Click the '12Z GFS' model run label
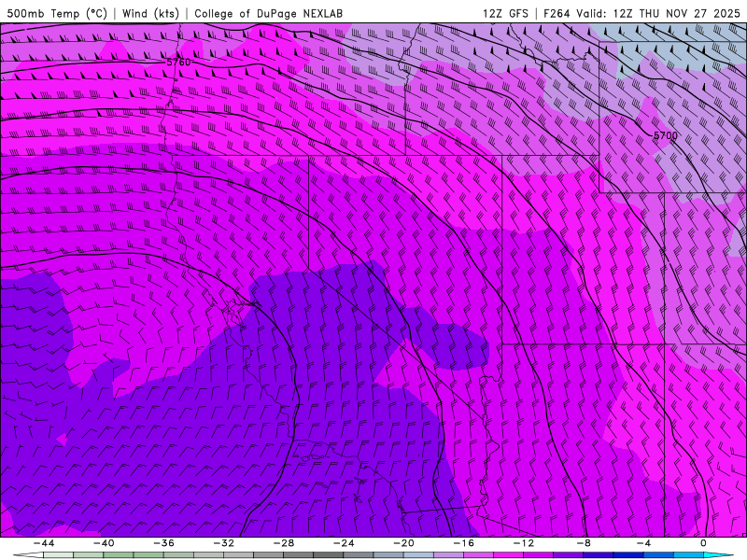Viewport: 747px width, 560px height. 505,13
